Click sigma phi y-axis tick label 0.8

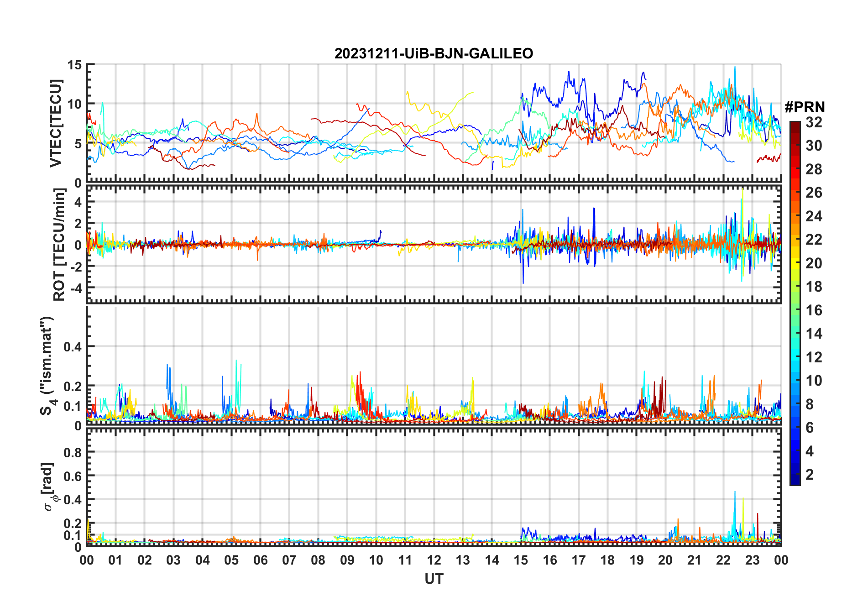[73, 452]
